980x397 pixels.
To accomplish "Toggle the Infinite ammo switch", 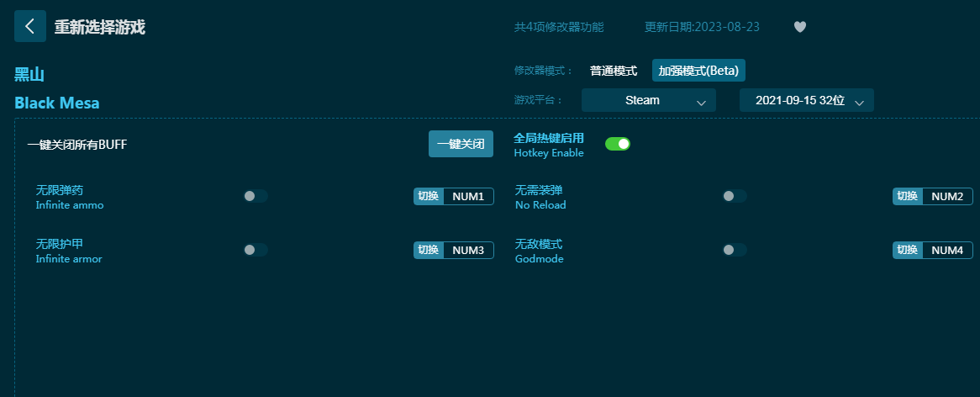I will pyautogui.click(x=256, y=196).
